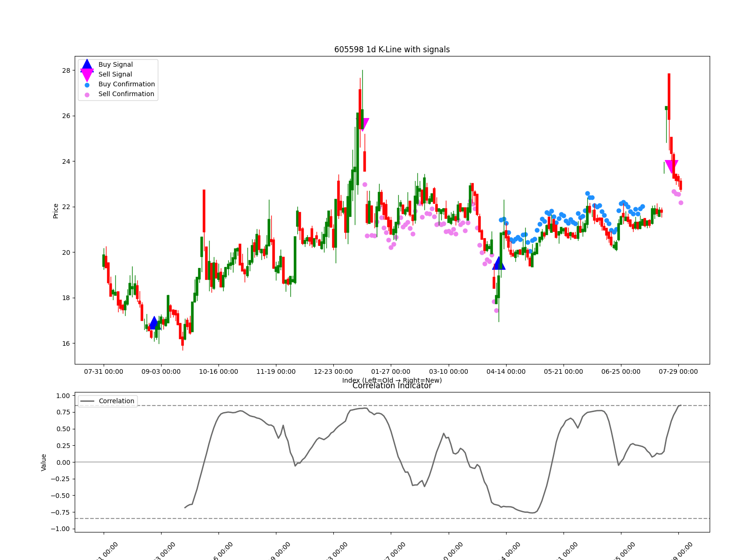
Task: Click the tall red candle reaching 22.7 in October
Action: coord(204,211)
